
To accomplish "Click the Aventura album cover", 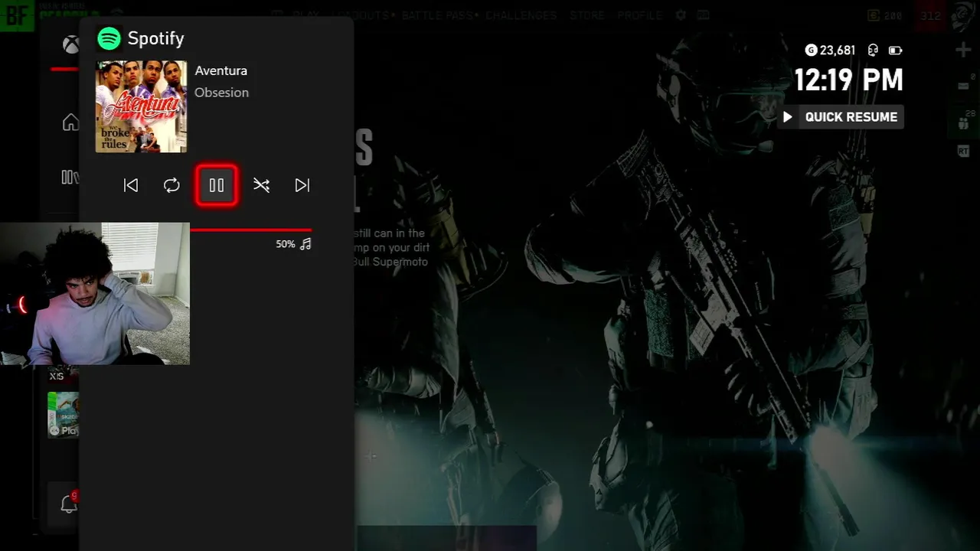I will click(141, 106).
